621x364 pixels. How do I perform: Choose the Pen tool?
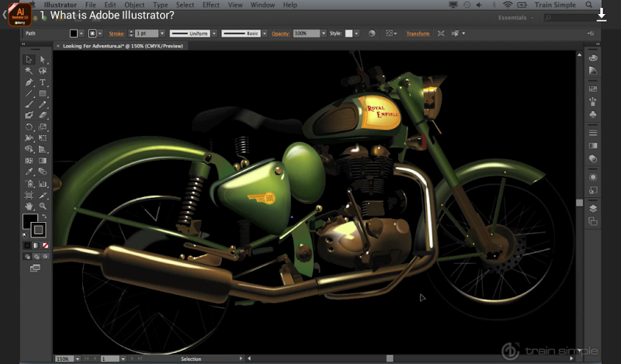pyautogui.click(x=29, y=82)
